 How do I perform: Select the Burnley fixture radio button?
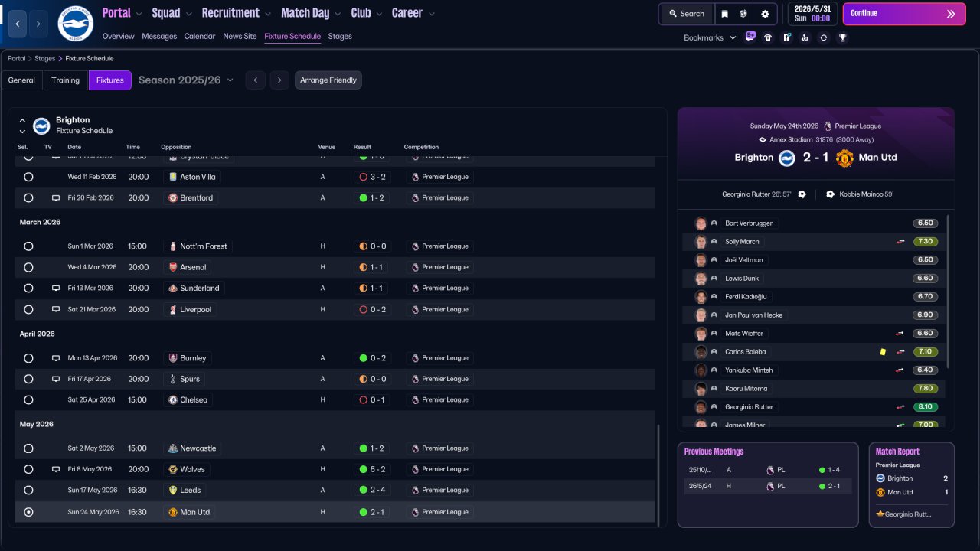click(x=28, y=358)
